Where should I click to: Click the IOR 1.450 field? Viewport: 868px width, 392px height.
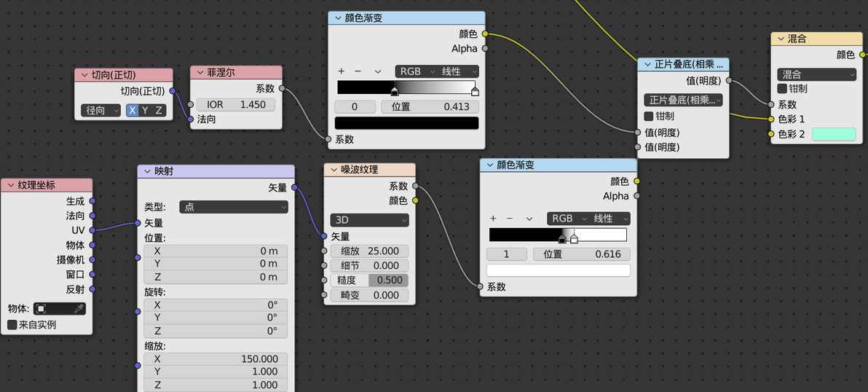coord(236,105)
